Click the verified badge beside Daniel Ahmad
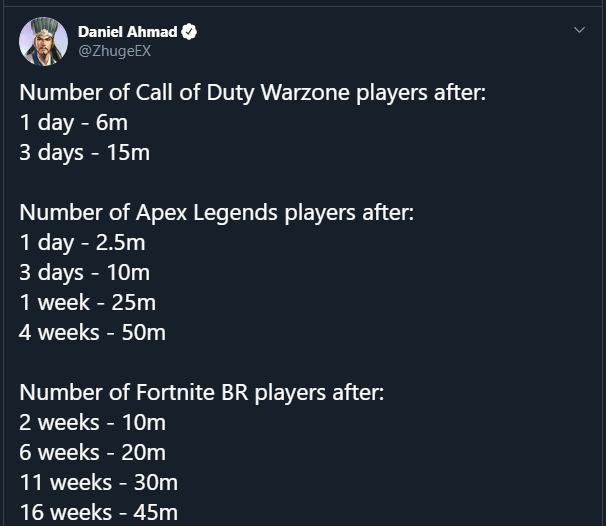The height and width of the screenshot is (526, 606). [190, 32]
